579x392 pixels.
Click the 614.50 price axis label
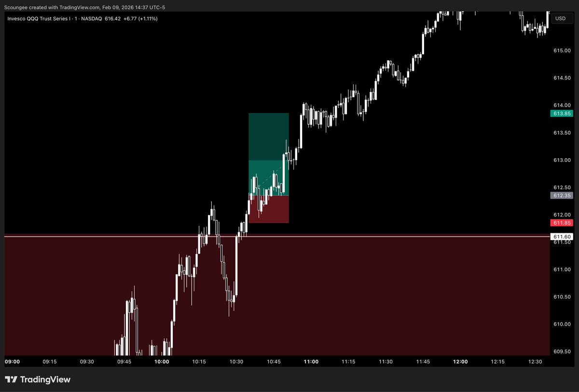tap(562, 78)
